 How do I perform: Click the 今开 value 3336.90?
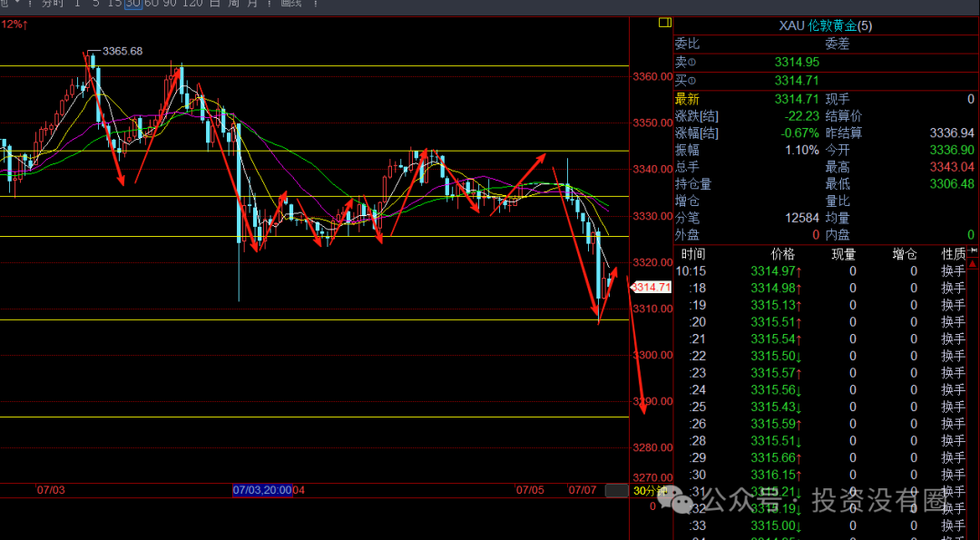pos(952,150)
